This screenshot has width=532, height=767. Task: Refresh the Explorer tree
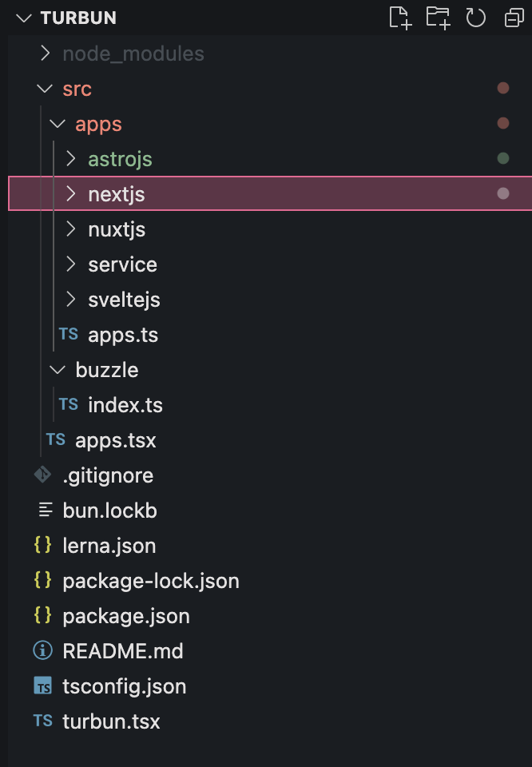pyautogui.click(x=476, y=18)
